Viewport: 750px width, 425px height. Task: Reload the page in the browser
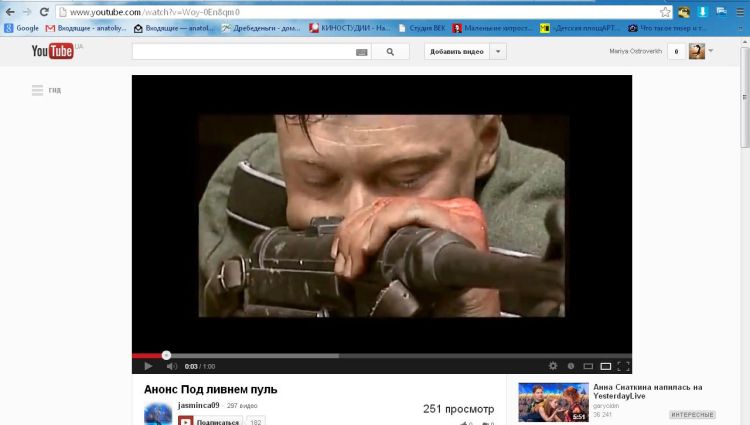44,12
